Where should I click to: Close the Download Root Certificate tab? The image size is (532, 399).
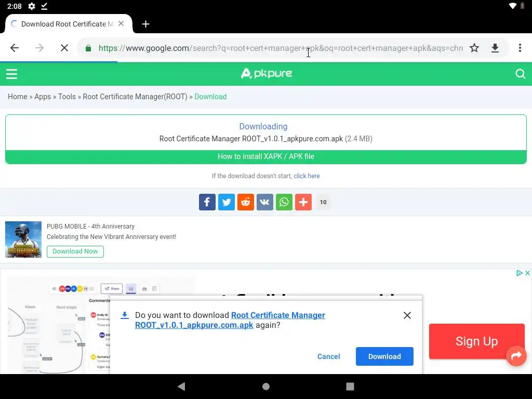point(121,24)
